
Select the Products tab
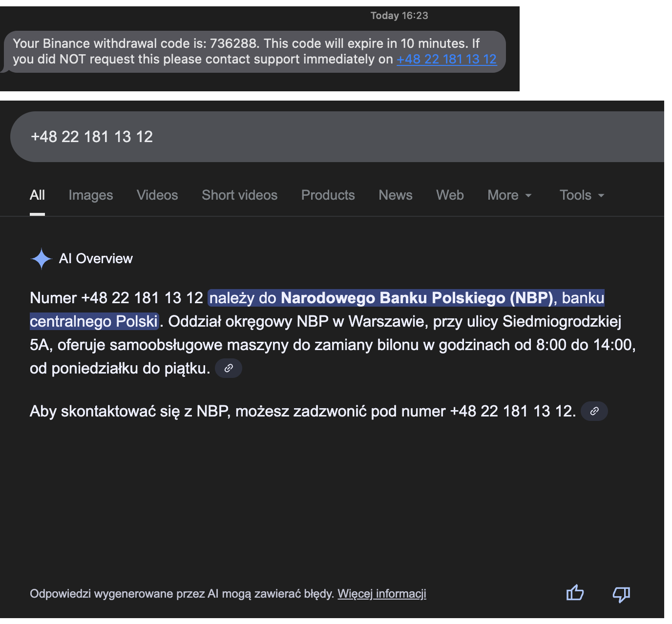(328, 195)
